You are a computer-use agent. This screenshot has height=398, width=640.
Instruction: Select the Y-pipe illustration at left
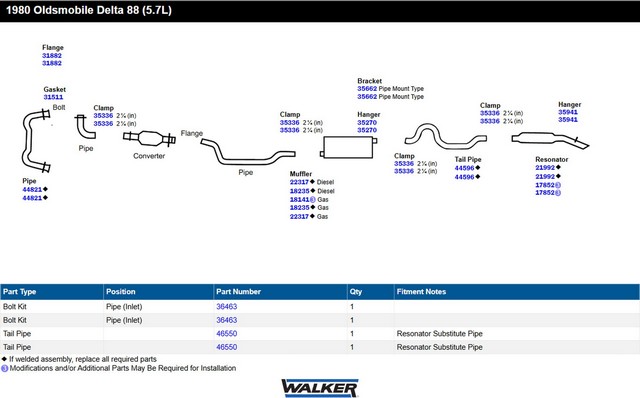click(36, 141)
